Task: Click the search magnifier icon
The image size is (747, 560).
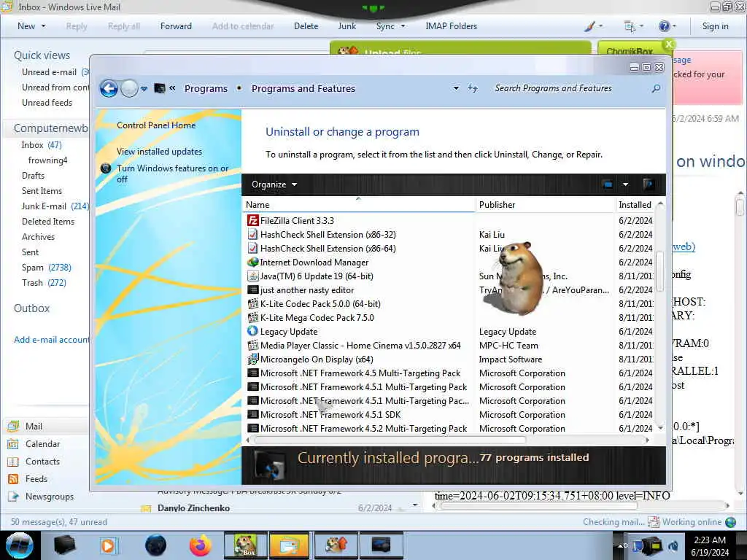Action: point(656,88)
